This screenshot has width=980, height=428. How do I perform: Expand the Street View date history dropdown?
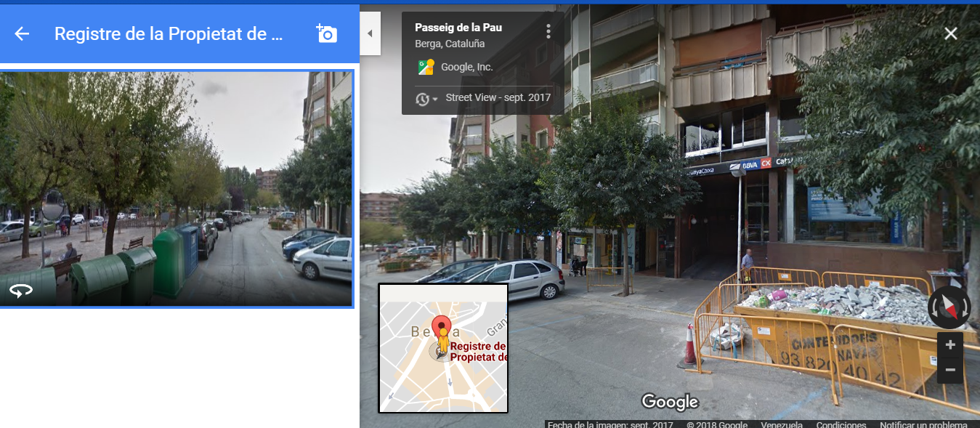pyautogui.click(x=426, y=99)
